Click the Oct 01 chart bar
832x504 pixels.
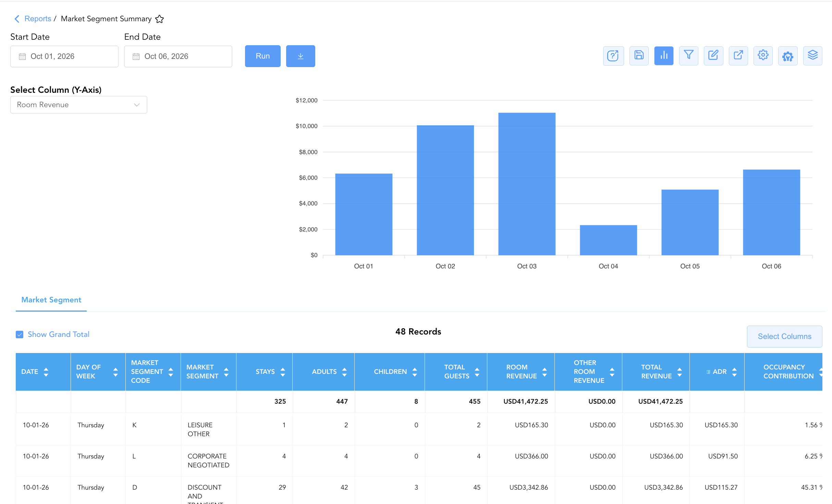pos(364,214)
